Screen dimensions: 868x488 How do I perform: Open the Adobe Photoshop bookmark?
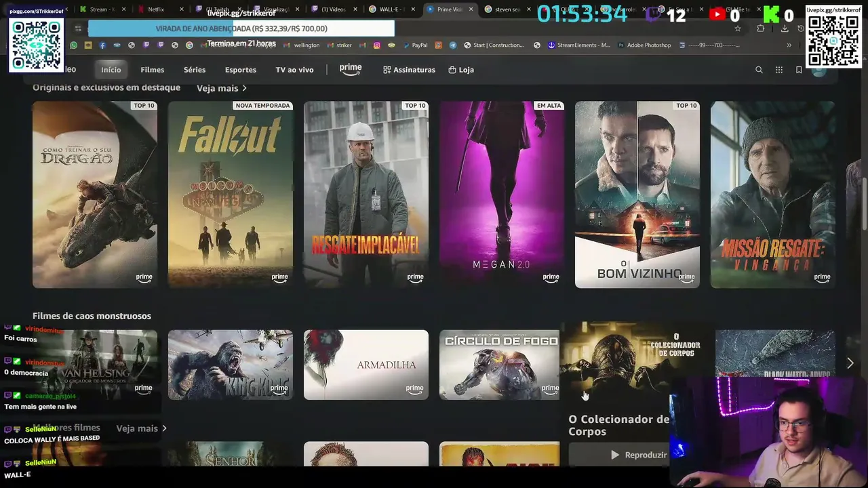click(644, 45)
